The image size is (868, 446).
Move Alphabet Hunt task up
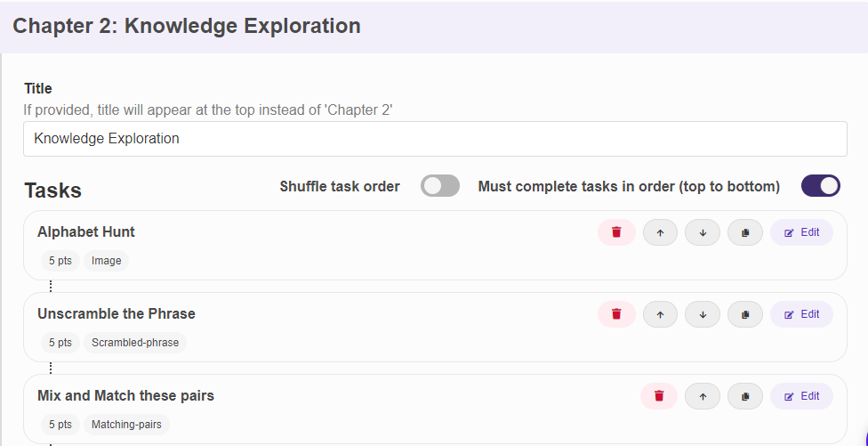[x=660, y=232]
